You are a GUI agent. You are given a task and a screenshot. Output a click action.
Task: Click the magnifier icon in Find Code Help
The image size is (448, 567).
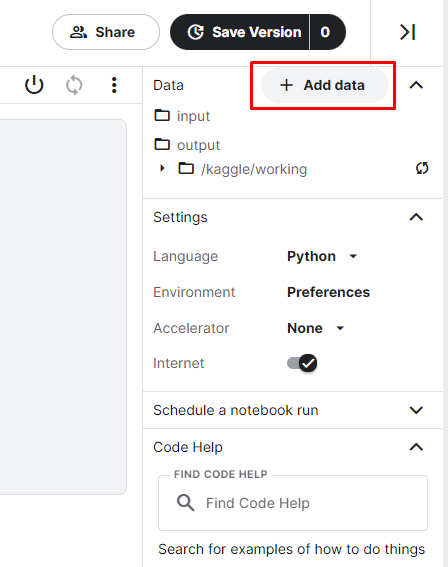(x=185, y=503)
